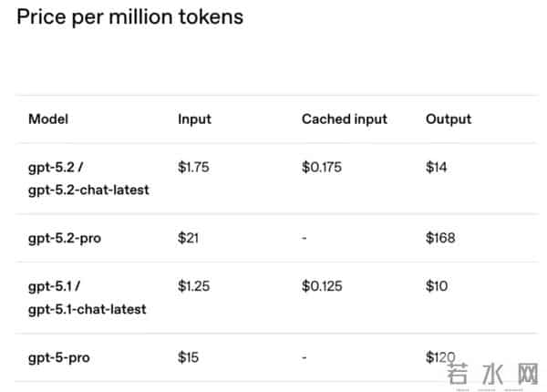Click the $0.125 cached input price
547x392 pixels.
322,287
